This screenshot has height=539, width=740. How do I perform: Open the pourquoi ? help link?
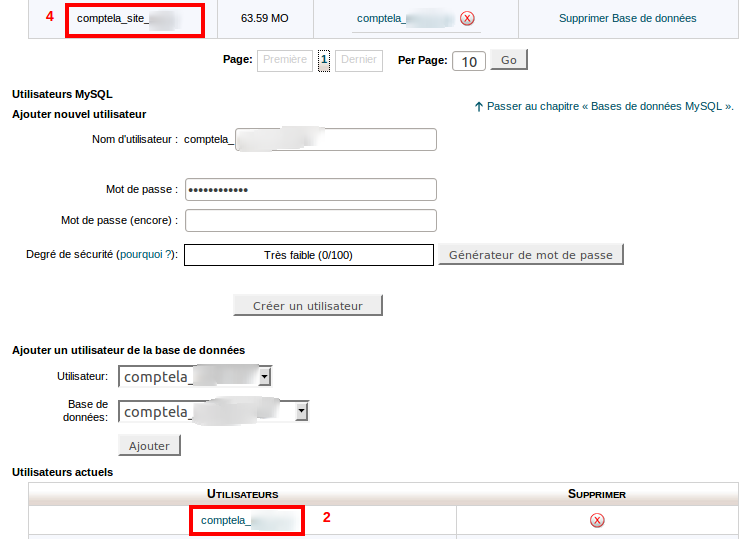point(146,255)
